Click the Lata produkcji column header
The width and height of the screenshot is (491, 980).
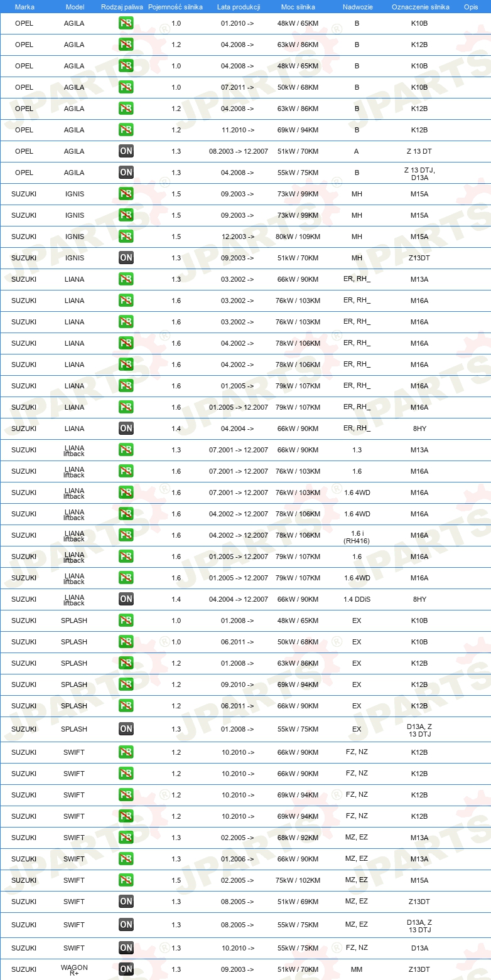tap(238, 7)
